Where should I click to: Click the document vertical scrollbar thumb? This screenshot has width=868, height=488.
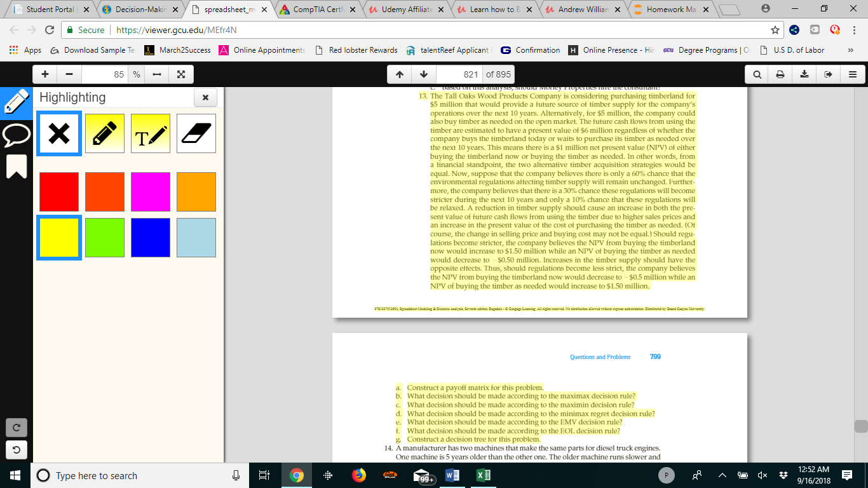point(861,426)
